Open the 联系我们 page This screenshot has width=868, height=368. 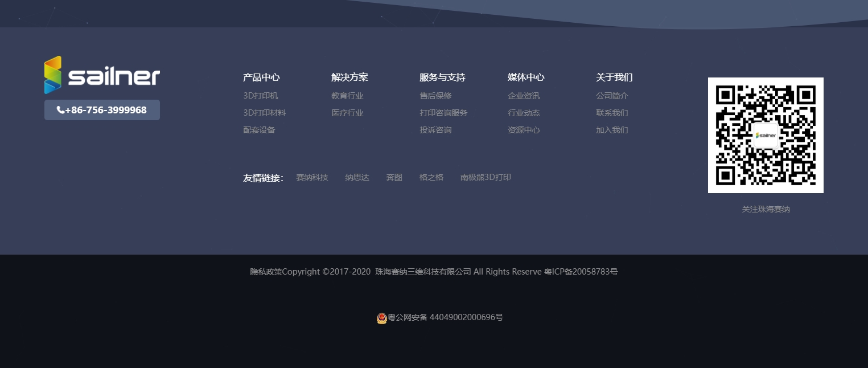(612, 113)
